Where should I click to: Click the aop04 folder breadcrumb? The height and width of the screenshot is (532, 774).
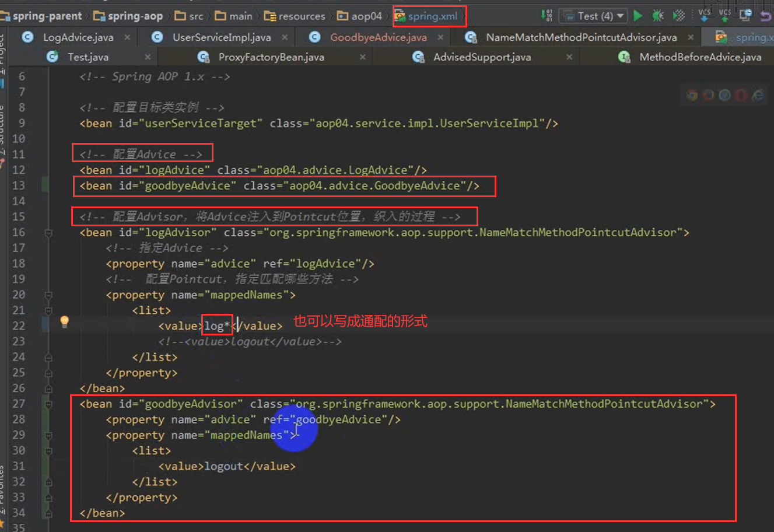tap(366, 16)
